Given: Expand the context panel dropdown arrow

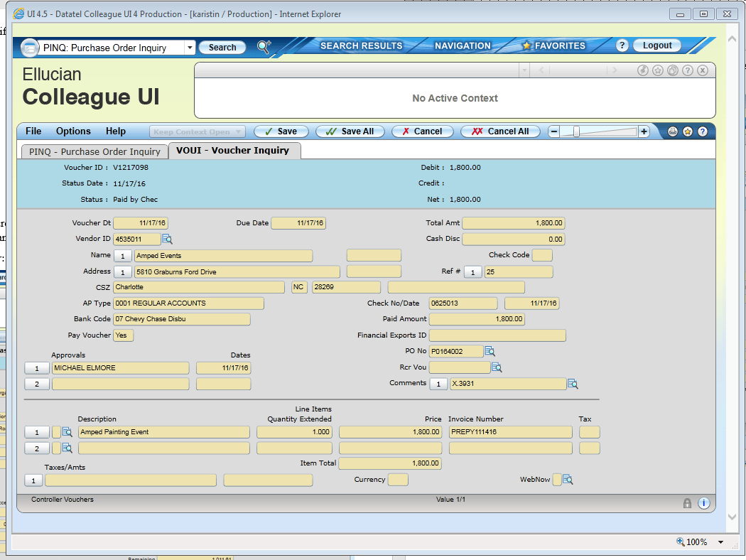Looking at the screenshot, I should pos(524,70).
